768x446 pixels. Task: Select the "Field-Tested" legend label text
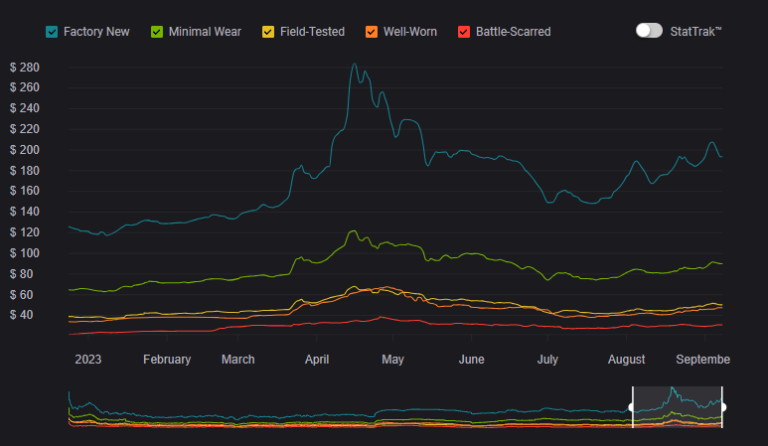pyautogui.click(x=313, y=32)
